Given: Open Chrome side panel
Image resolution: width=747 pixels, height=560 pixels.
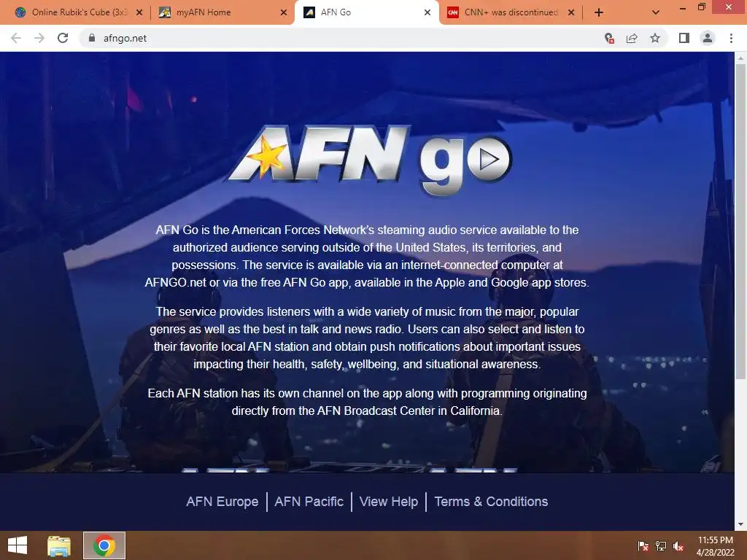Looking at the screenshot, I should 684,38.
